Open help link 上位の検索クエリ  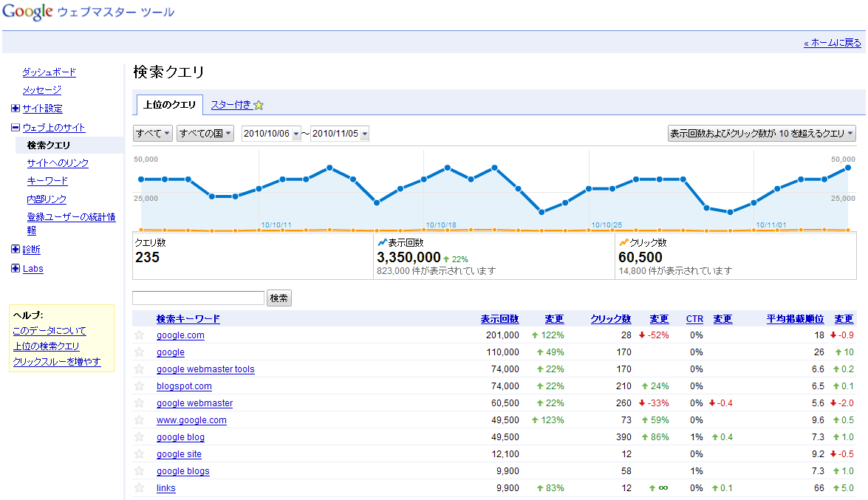(46, 346)
